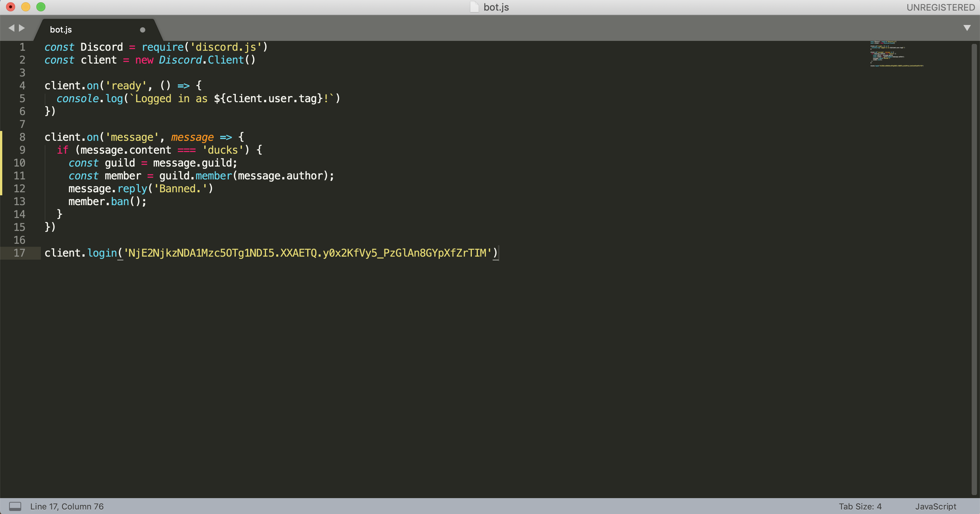The image size is (980, 514).
Task: Click console.log on line 5
Action: pos(90,98)
